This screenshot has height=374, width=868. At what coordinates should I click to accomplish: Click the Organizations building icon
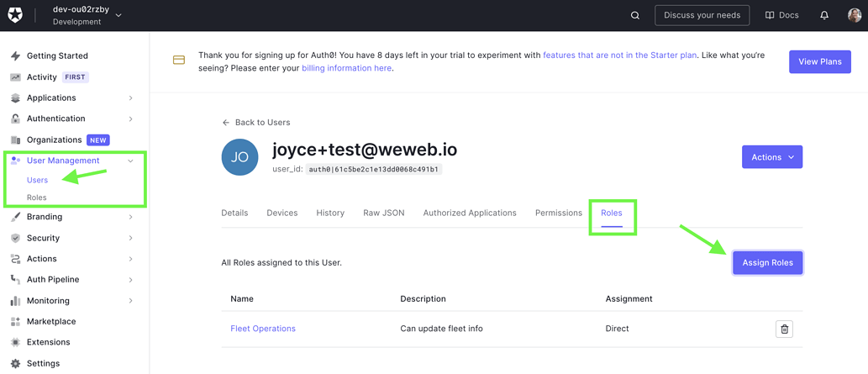coord(15,140)
